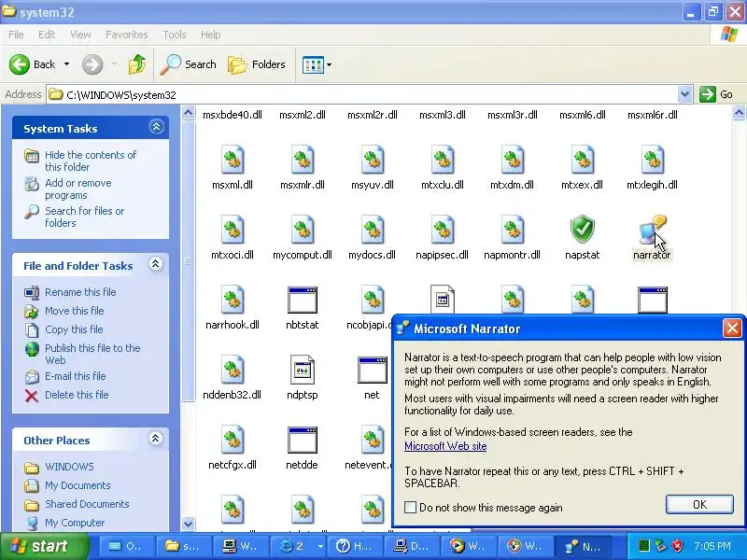Open the Favorites menu
This screenshot has height=560, width=747.
click(127, 35)
